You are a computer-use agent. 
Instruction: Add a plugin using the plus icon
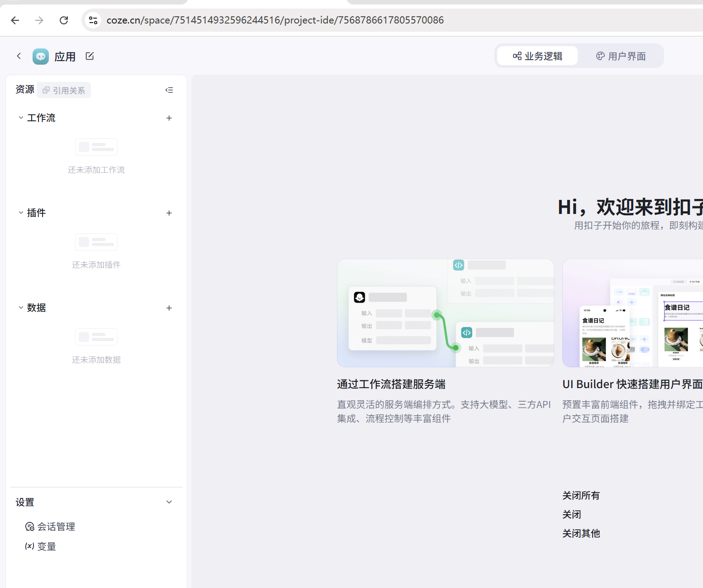tap(169, 213)
